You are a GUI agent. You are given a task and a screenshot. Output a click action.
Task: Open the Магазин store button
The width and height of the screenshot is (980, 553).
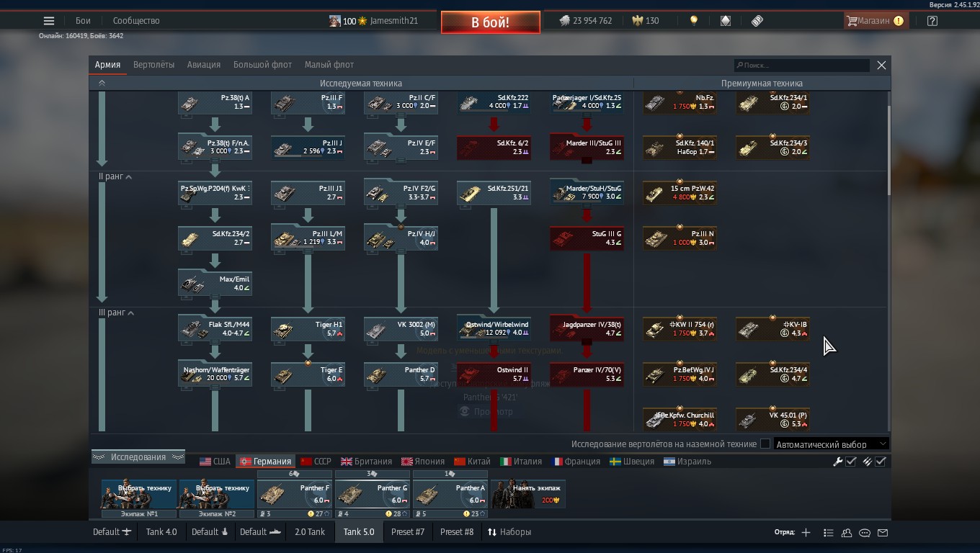point(876,21)
